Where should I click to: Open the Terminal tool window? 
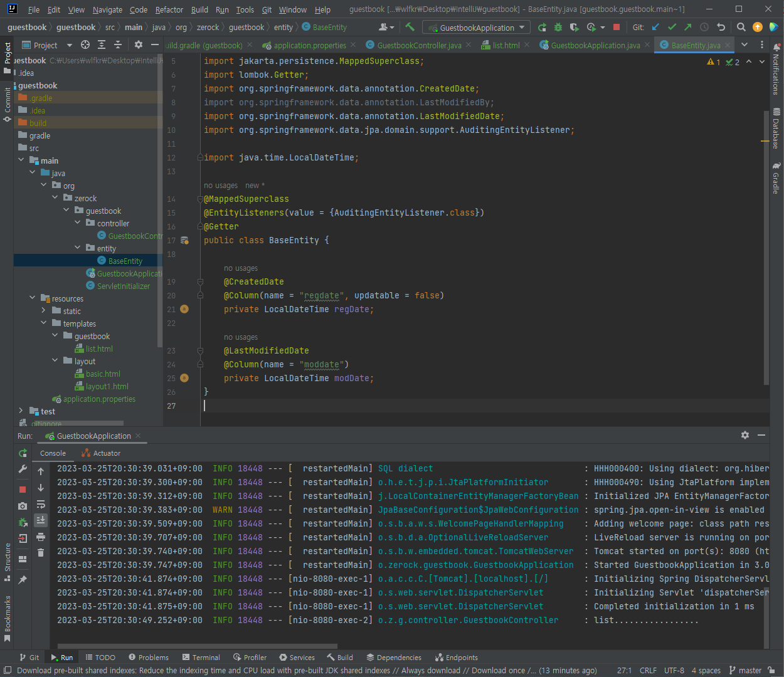201,658
